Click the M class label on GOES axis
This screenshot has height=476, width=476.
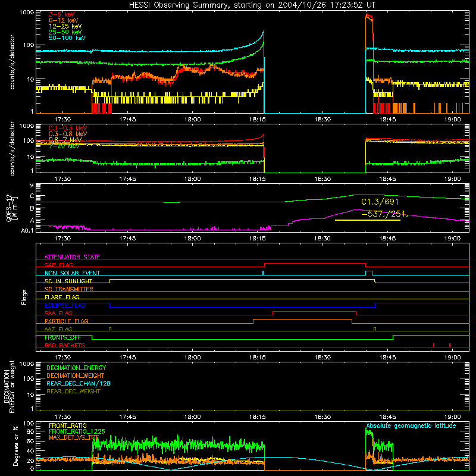[32, 186]
